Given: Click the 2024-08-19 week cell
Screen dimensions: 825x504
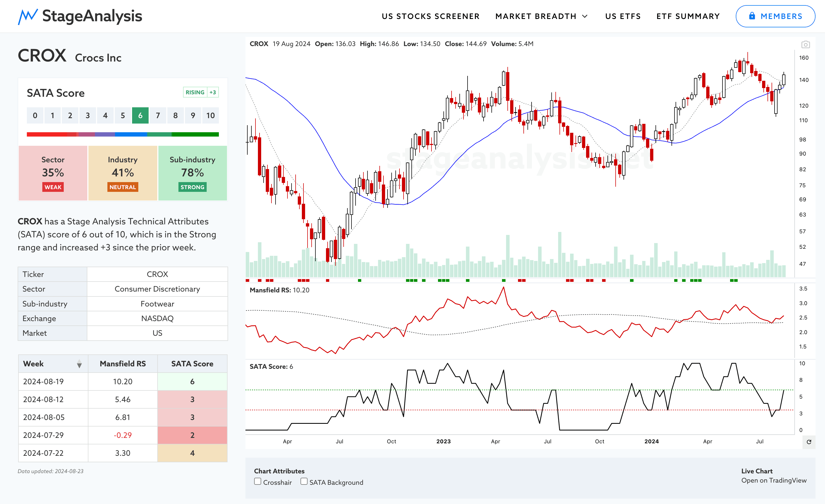Looking at the screenshot, I should [x=53, y=382].
